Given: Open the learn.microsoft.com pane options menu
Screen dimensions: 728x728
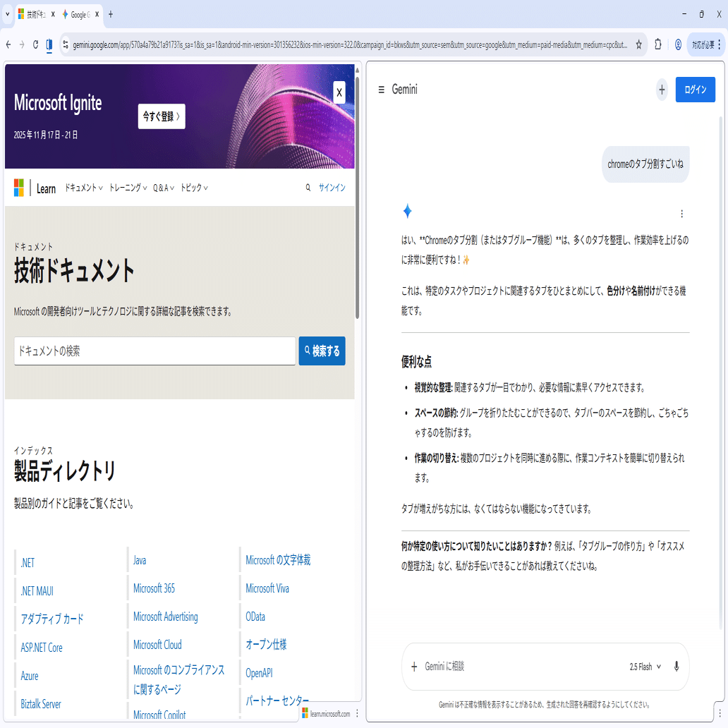Looking at the screenshot, I should tap(357, 714).
